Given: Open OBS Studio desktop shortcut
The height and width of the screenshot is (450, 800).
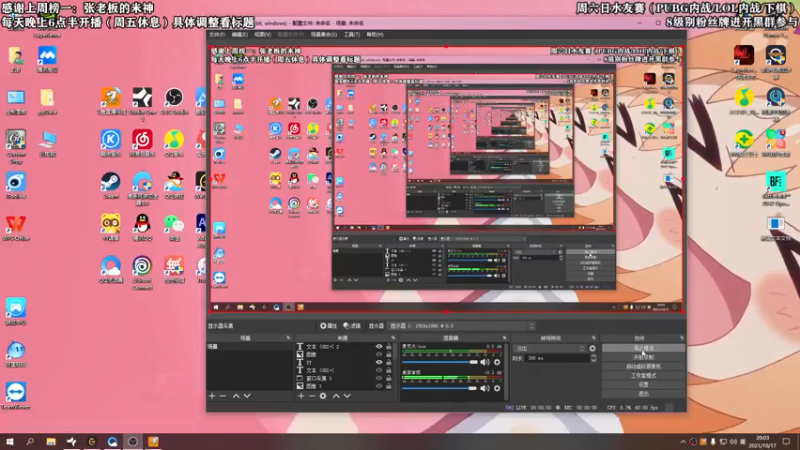Looking at the screenshot, I should (174, 101).
